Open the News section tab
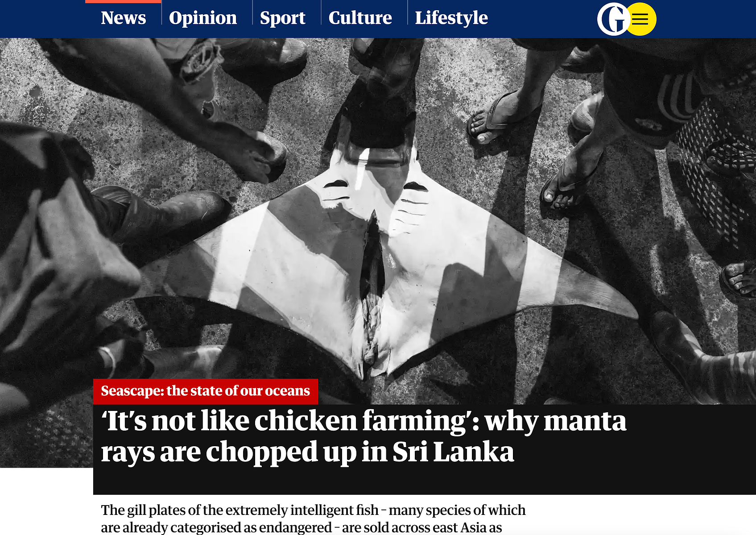 click(123, 18)
